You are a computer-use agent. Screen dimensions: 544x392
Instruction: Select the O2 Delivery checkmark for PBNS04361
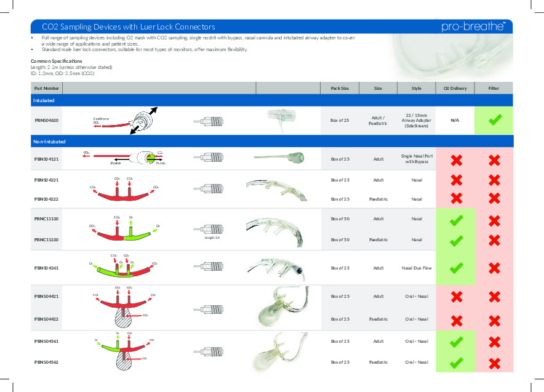click(x=455, y=268)
